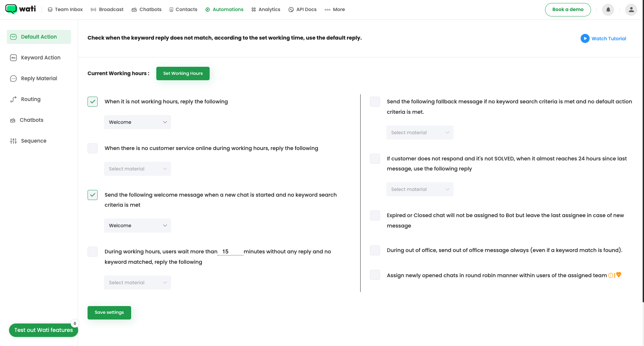Open the Analytics menu item

[x=266, y=9]
